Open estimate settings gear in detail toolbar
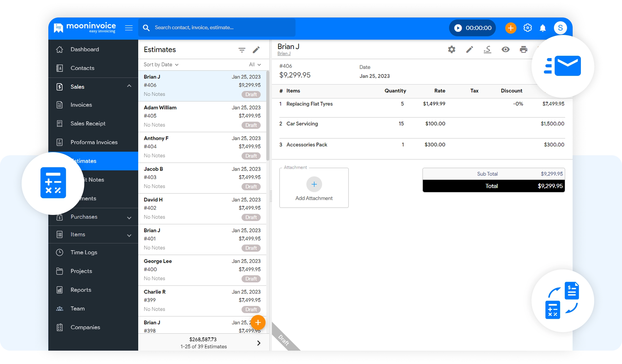 coord(451,49)
